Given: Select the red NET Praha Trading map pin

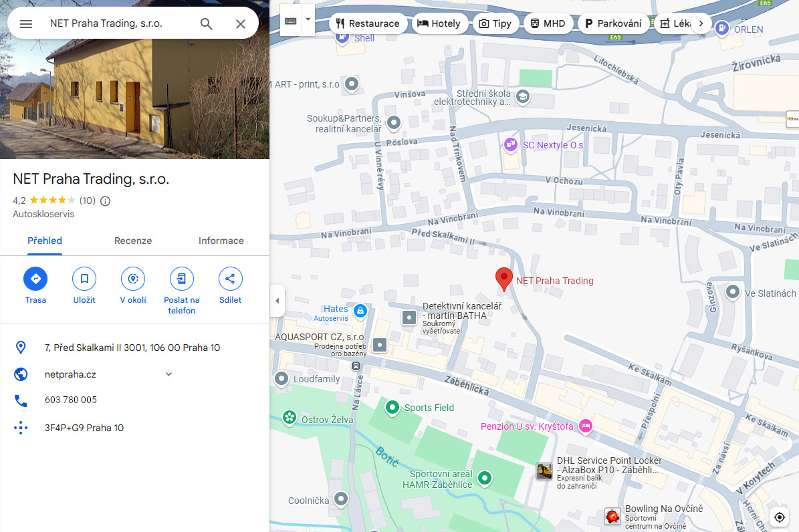Looking at the screenshot, I should pyautogui.click(x=504, y=278).
